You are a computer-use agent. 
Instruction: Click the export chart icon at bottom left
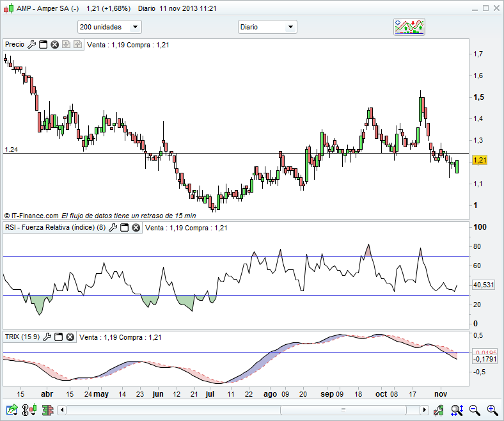coord(12,409)
